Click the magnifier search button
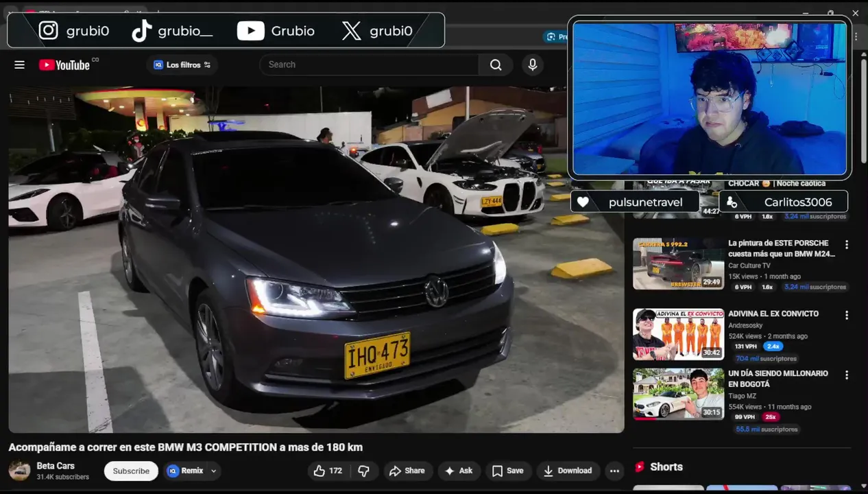This screenshot has width=868, height=494. 496,64
